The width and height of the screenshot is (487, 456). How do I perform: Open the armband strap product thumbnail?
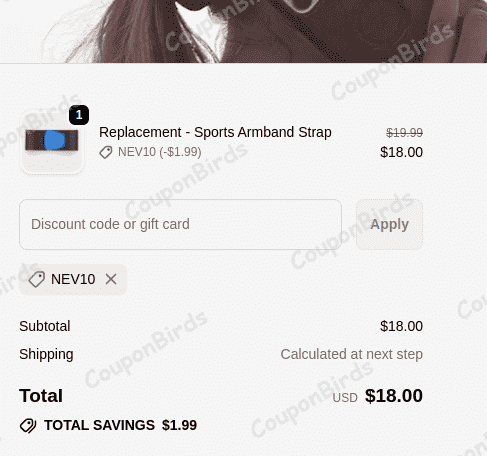(x=52, y=142)
